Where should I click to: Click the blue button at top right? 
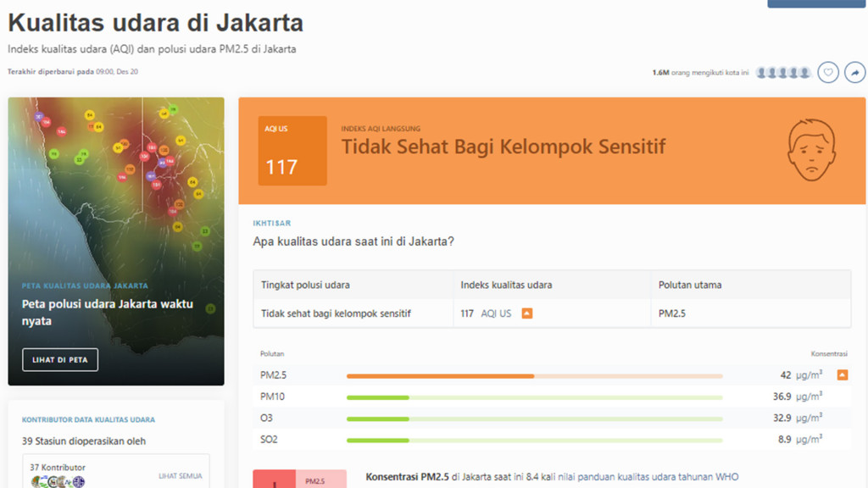click(815, 3)
